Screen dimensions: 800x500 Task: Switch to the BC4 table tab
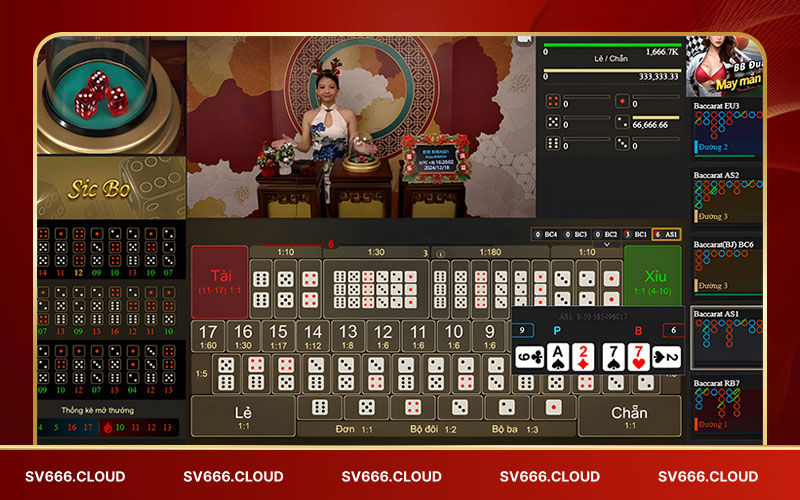pos(545,234)
